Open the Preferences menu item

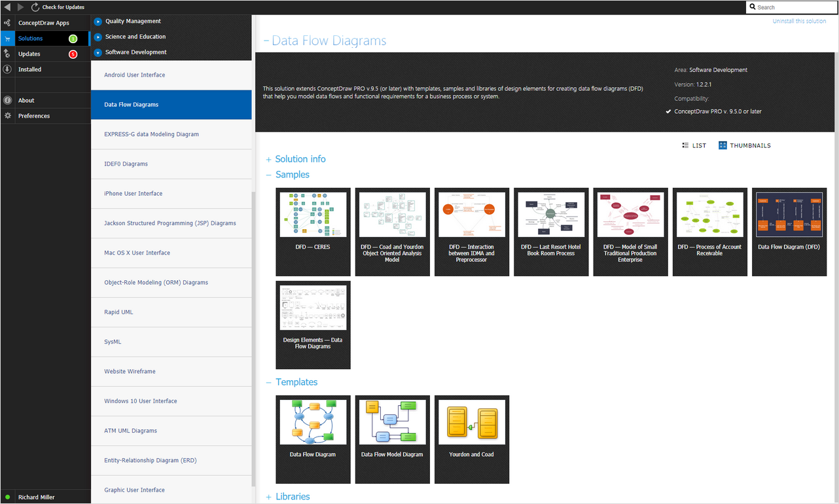click(34, 116)
